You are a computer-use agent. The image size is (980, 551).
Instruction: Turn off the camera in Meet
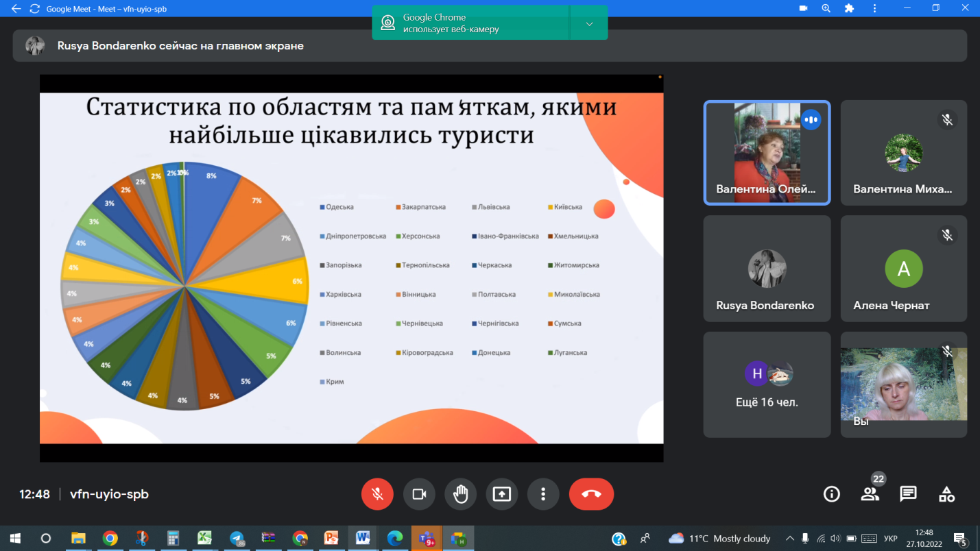click(419, 494)
